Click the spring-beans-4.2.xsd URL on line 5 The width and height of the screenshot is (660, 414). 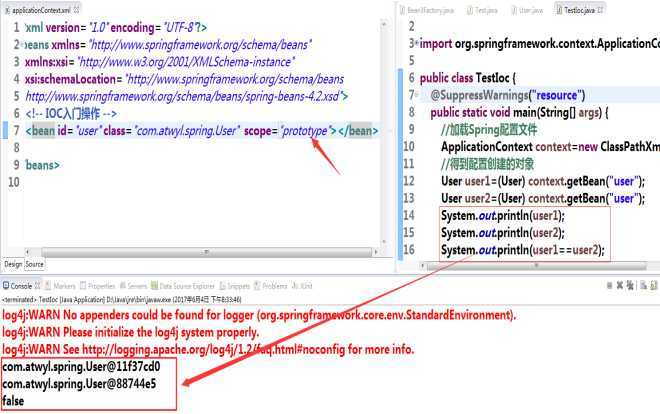click(186, 96)
